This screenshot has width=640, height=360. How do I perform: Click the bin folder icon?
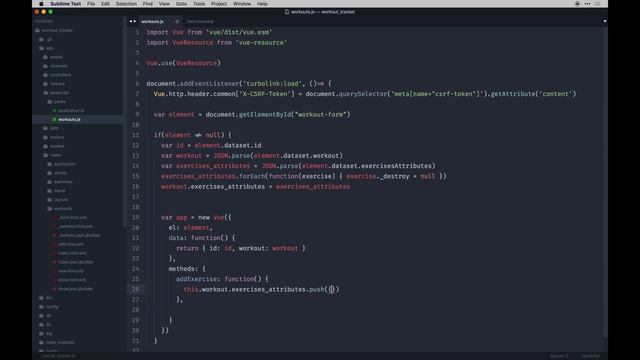[x=41, y=298]
